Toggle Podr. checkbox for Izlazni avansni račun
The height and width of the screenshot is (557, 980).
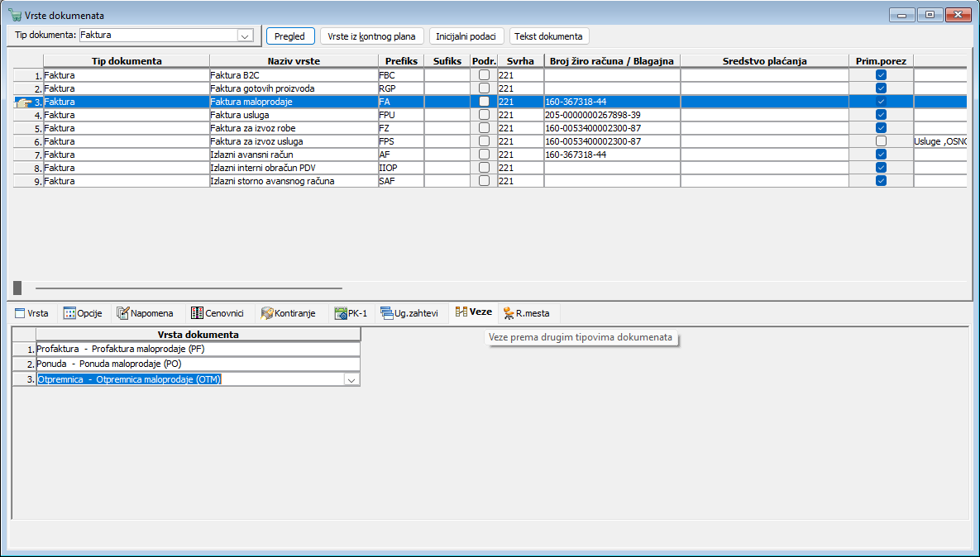coord(484,155)
